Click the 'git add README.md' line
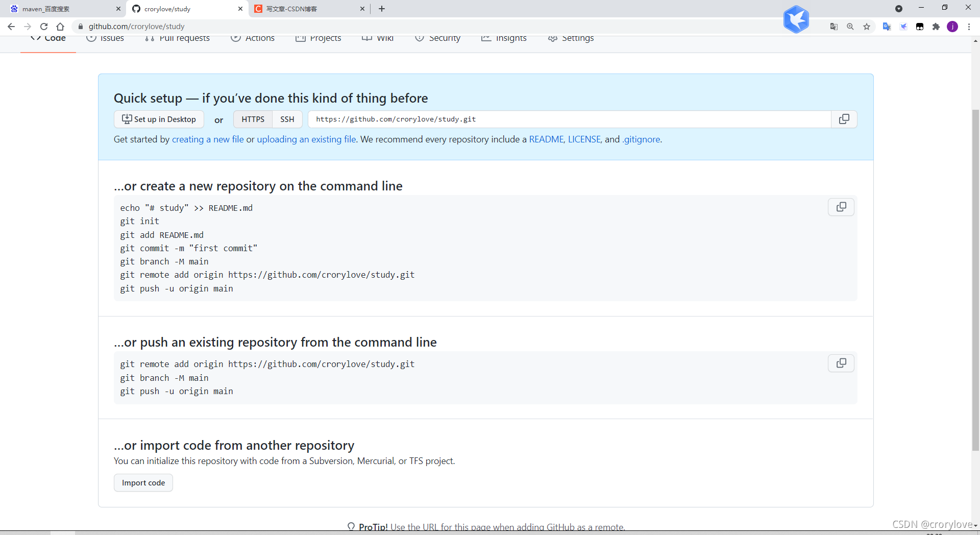This screenshot has width=980, height=535. pyautogui.click(x=162, y=235)
